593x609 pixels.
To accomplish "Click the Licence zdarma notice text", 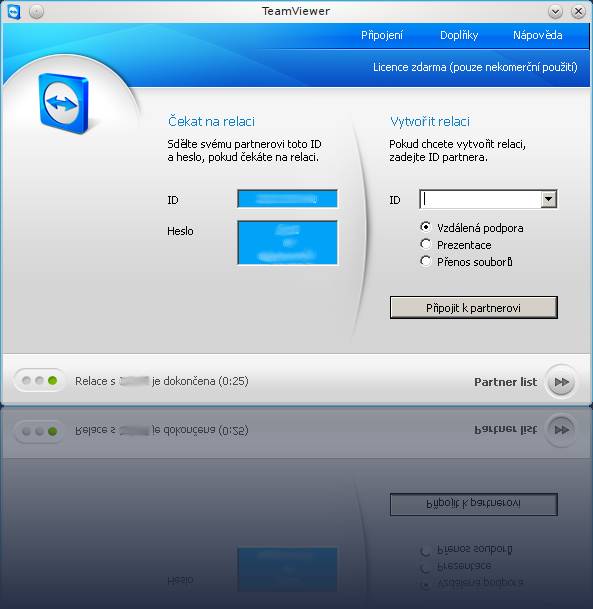I will pyautogui.click(x=475, y=67).
